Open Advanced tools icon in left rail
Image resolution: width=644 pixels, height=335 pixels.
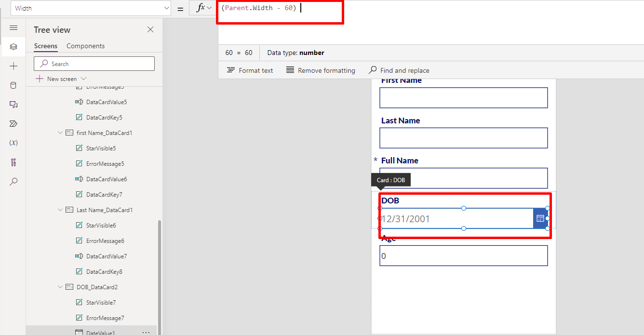pyautogui.click(x=13, y=162)
